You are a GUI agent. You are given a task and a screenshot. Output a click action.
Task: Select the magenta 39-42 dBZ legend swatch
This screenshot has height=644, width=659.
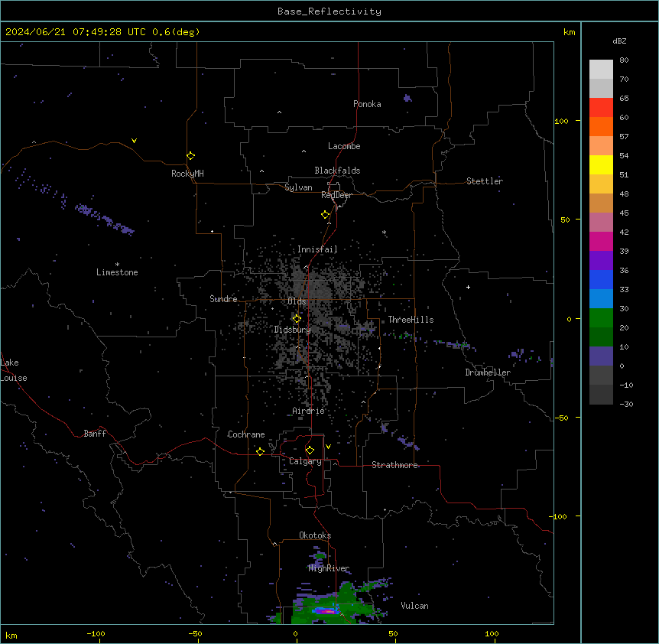click(601, 241)
